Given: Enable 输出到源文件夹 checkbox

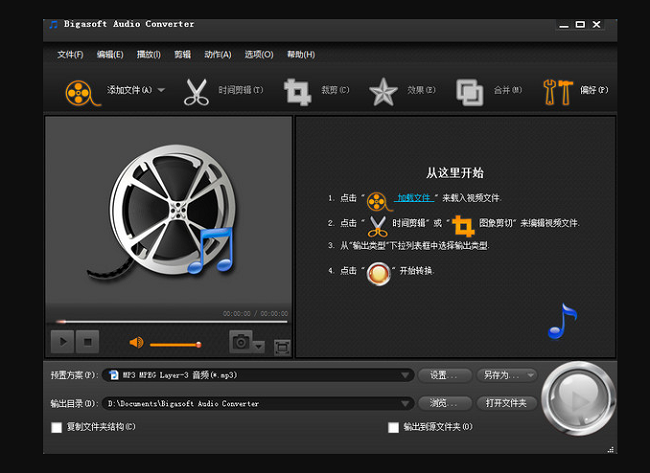Looking at the screenshot, I should 393,427.
